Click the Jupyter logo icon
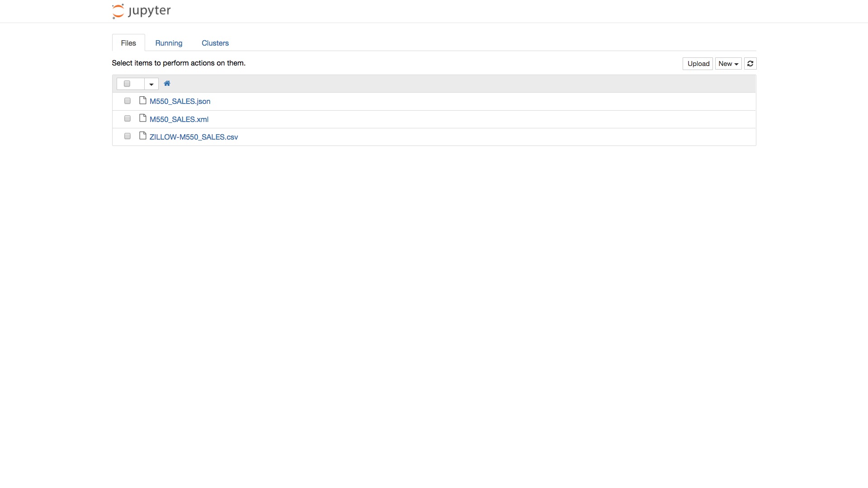 (118, 11)
